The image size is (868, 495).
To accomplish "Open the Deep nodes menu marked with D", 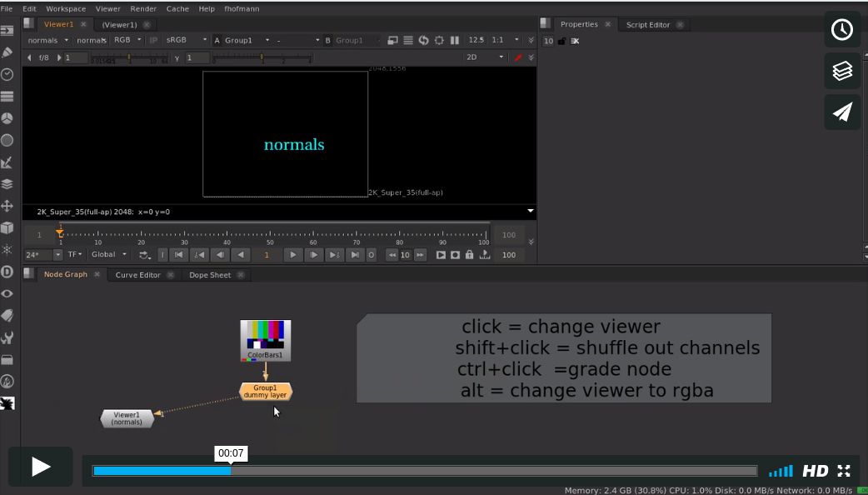I will click(x=7, y=272).
